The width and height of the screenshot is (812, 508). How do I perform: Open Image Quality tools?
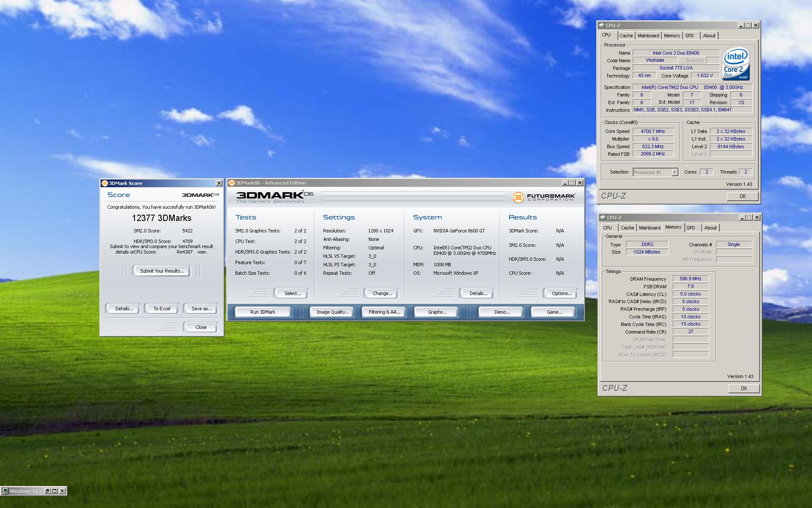tap(333, 312)
